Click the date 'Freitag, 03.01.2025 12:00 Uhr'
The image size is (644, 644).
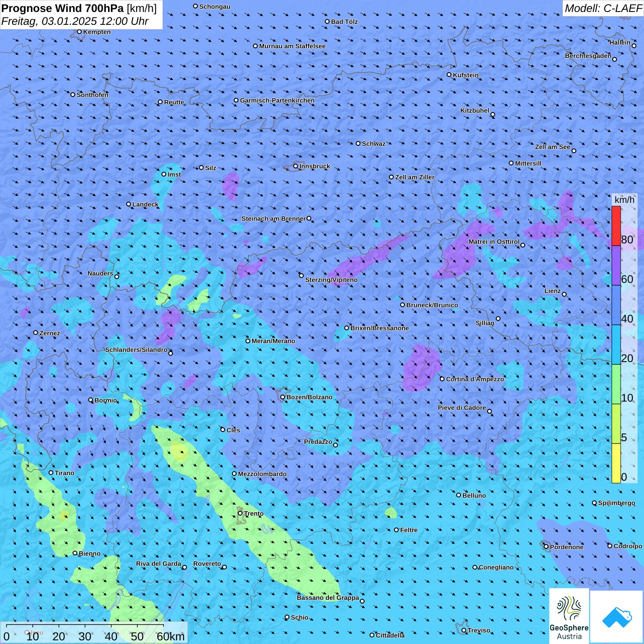75,21
